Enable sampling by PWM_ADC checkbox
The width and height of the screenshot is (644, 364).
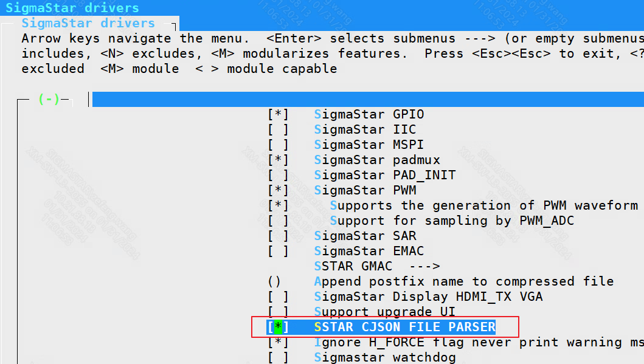[x=278, y=221]
